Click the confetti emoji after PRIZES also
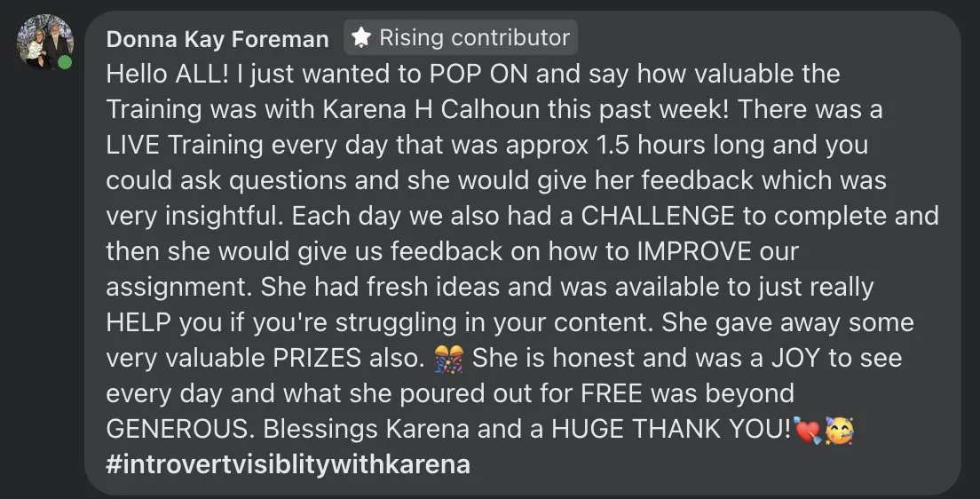The height and width of the screenshot is (499, 980). coord(449,359)
